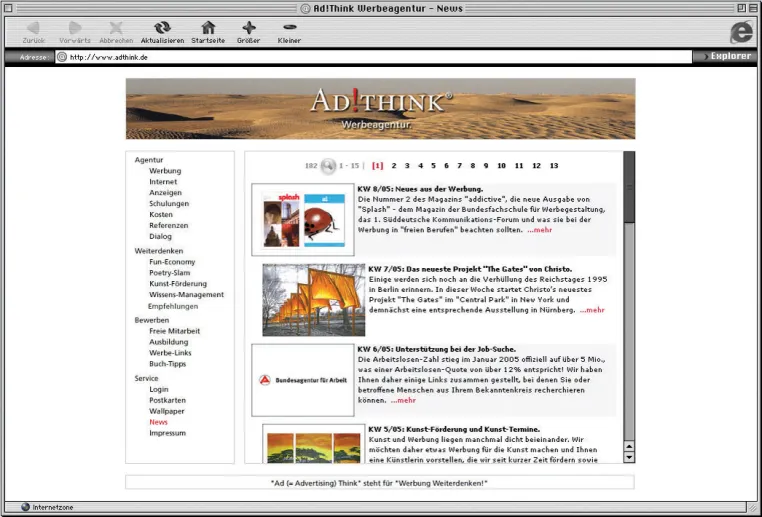Decrease text size with Kleiner icon
Screen dimensions: 762x517
point(290,27)
